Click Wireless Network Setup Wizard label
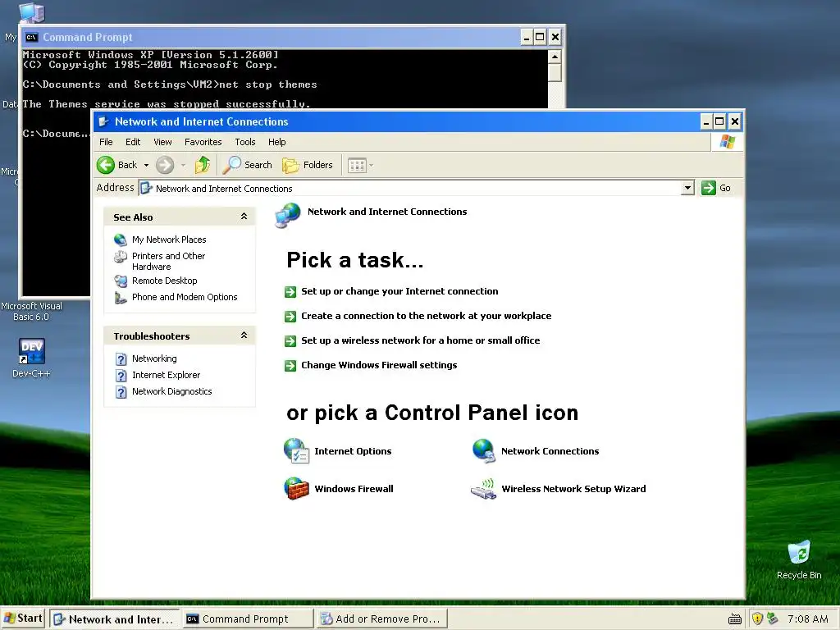Screen dimensions: 840x630 point(573,489)
